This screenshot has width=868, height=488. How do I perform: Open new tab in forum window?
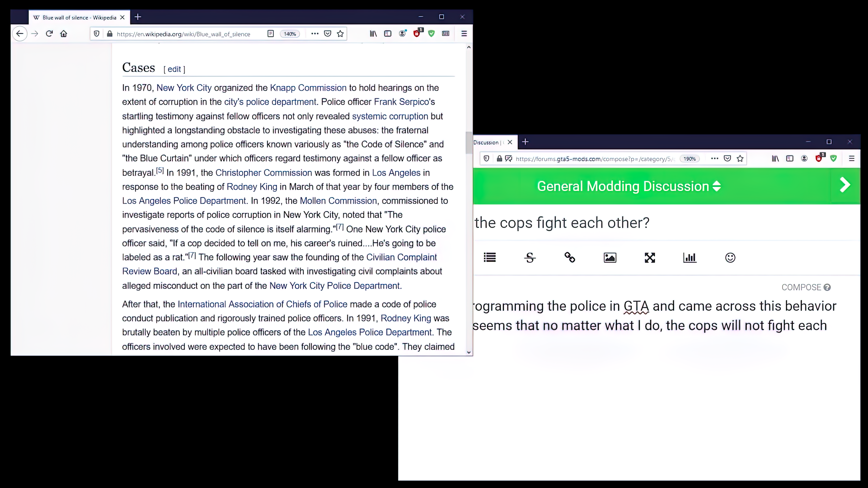(x=525, y=142)
